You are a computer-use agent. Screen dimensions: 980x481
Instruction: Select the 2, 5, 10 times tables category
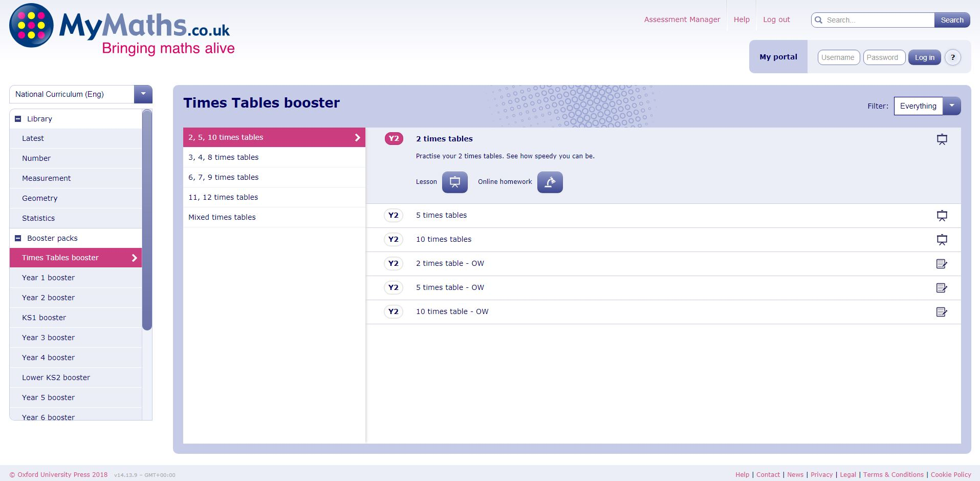click(x=274, y=137)
